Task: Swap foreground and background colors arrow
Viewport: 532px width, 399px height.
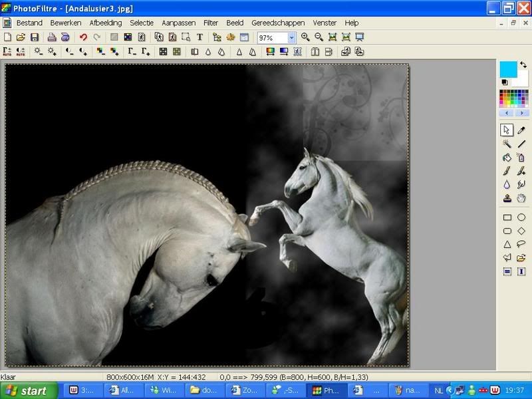Action: [x=523, y=64]
